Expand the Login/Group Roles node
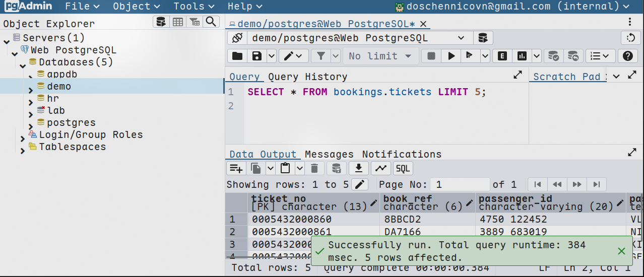 (x=23, y=139)
